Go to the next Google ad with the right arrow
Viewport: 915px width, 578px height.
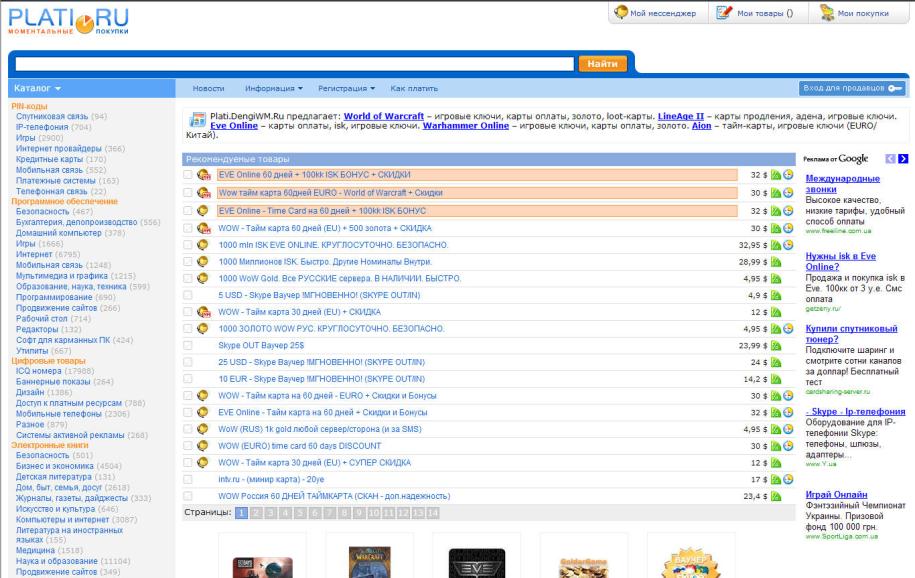(903, 159)
